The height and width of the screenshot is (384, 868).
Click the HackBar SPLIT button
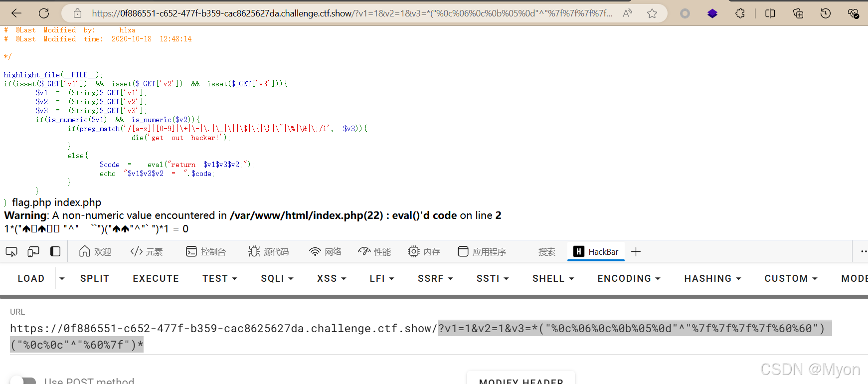point(95,278)
